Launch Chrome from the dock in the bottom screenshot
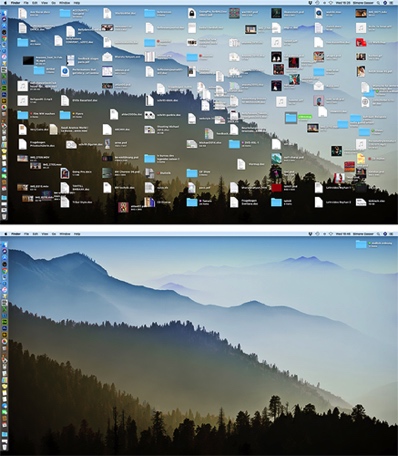This screenshot has width=398, height=456. (x=4, y=271)
